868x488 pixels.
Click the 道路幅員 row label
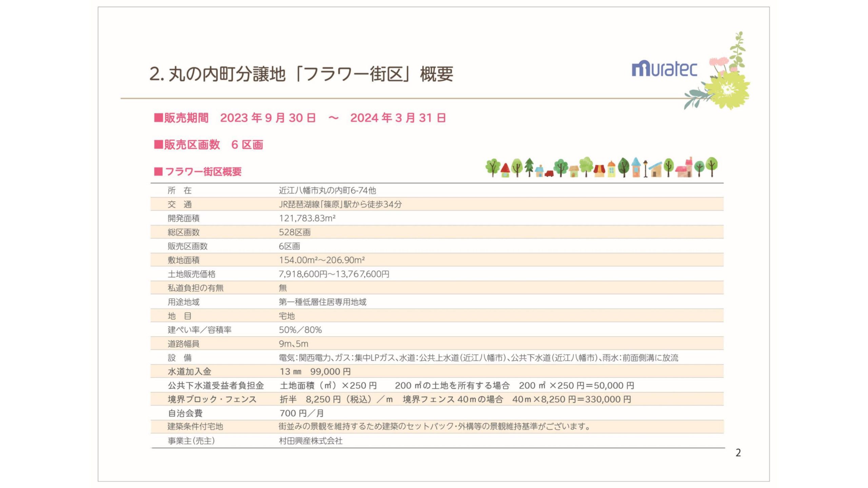183,344
